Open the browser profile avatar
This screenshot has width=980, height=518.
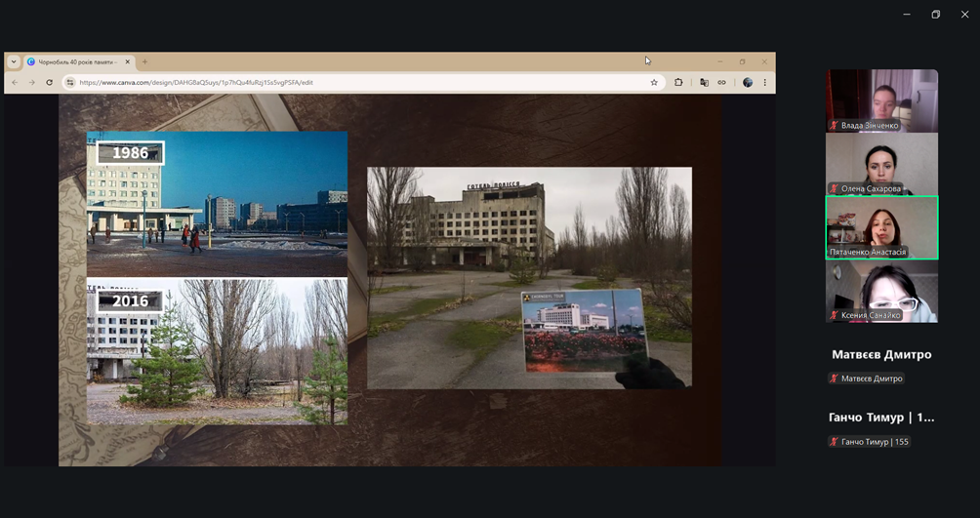coord(748,83)
